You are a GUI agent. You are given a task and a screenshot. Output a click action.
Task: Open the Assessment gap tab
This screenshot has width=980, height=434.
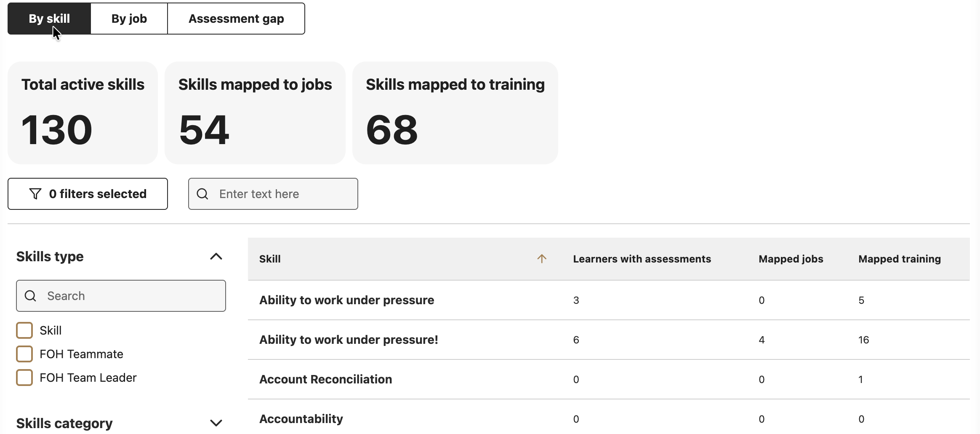click(x=236, y=19)
